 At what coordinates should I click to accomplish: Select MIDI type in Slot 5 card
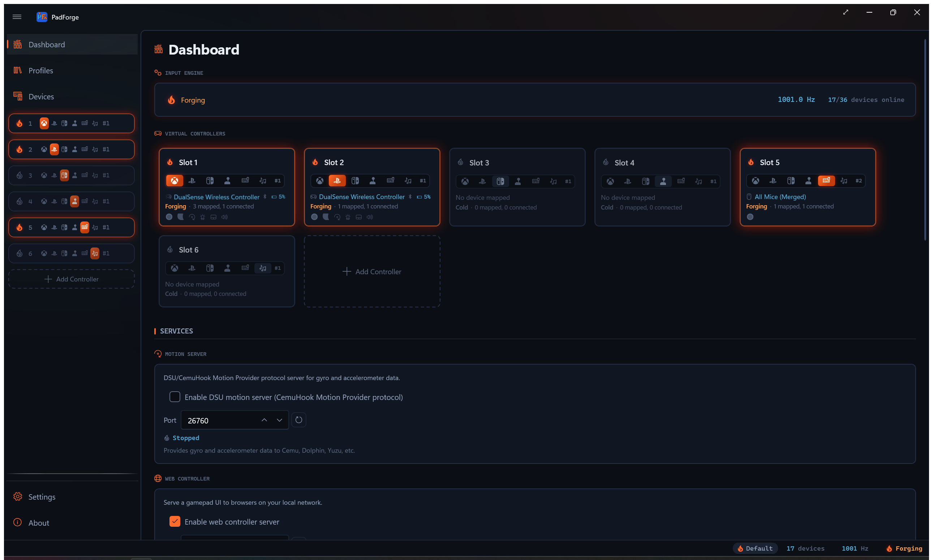(x=844, y=181)
